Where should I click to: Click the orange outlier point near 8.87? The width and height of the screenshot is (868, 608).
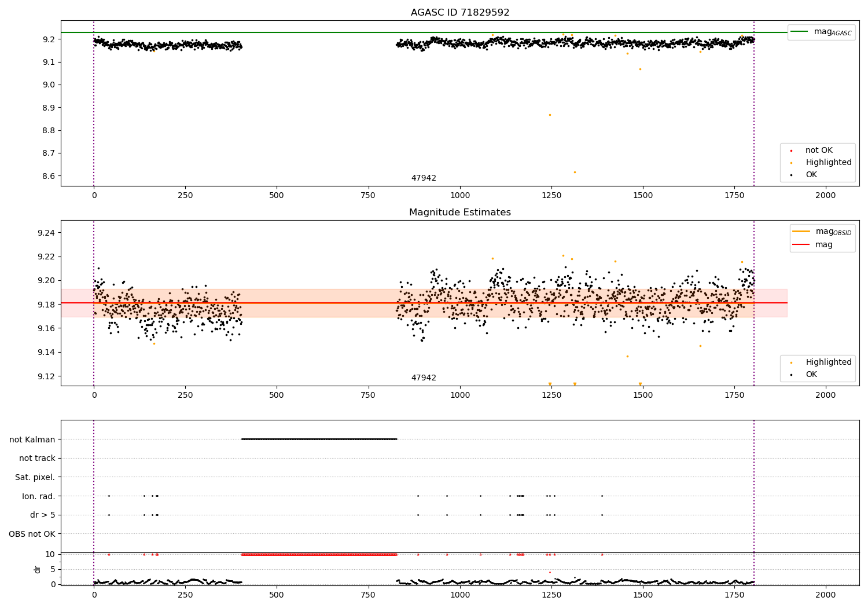tap(550, 115)
